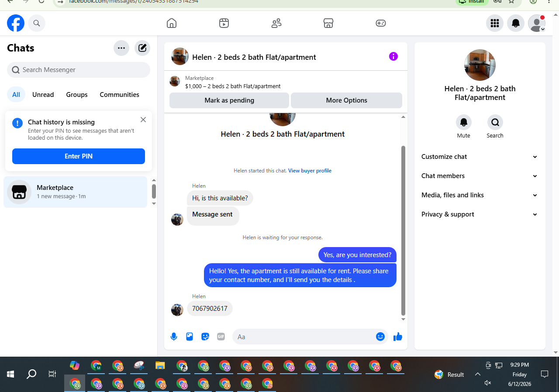The height and width of the screenshot is (392, 559).
Task: Open the GIF picker
Action: 221,337
